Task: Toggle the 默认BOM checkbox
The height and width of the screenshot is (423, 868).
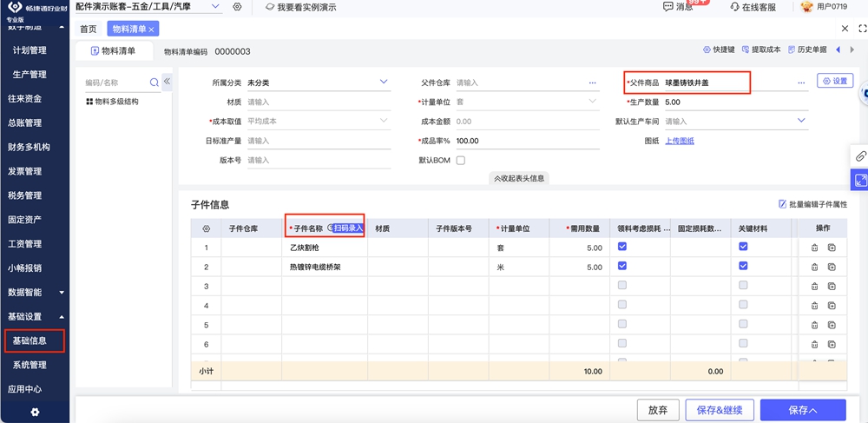Action: (461, 161)
